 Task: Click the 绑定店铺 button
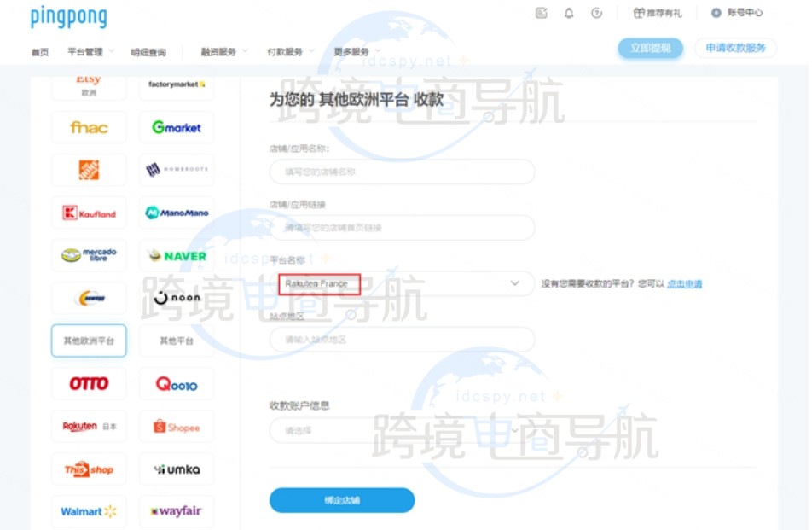[x=342, y=500]
